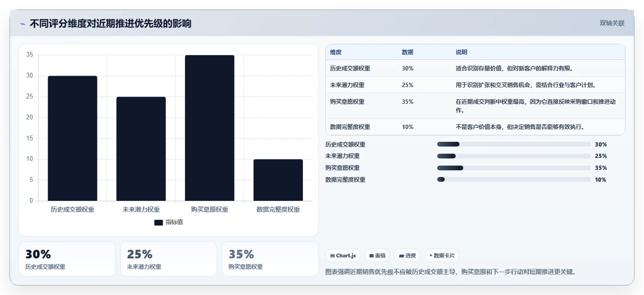Click the footer note starting 图表强调近期销售
The width and height of the screenshot is (644, 295).
tap(451, 272)
